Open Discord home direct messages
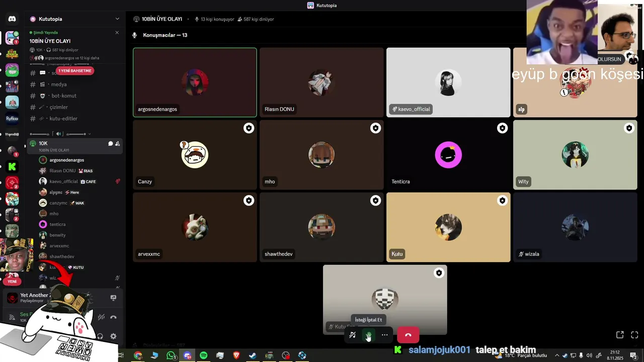 point(12,19)
